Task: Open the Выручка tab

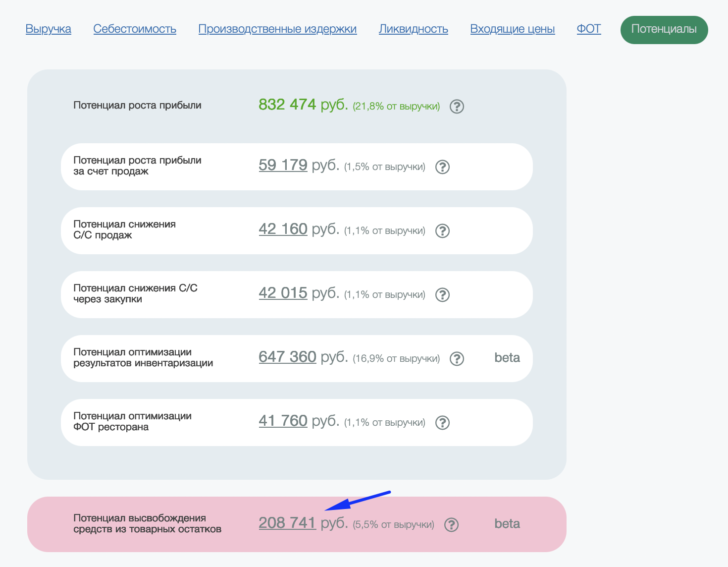Action: (49, 29)
